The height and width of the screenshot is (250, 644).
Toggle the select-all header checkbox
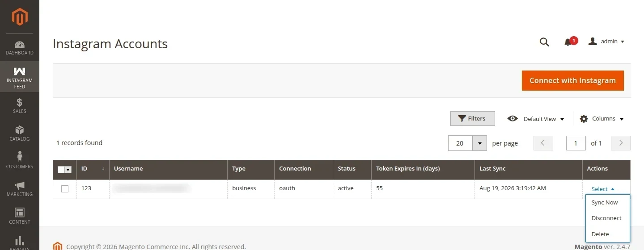click(61, 170)
